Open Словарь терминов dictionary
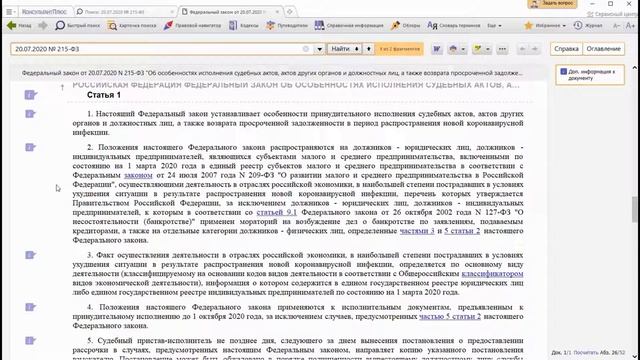The width and height of the screenshot is (640, 360). point(453,25)
